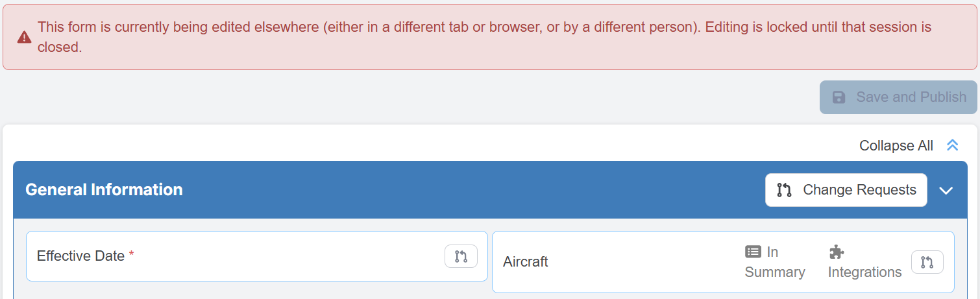Click the warning triangle icon in the alert
Image resolution: width=980 pixels, height=299 pixels.
(x=24, y=37)
